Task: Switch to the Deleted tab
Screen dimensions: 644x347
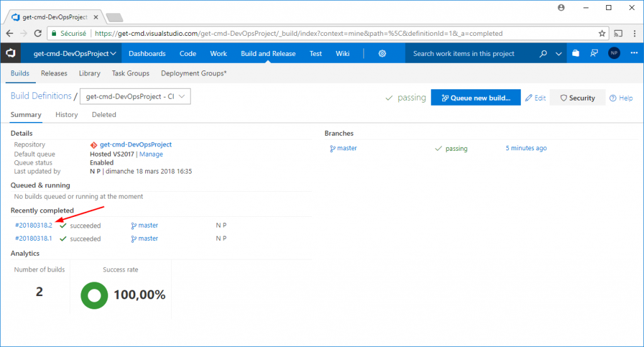Action: pos(104,114)
